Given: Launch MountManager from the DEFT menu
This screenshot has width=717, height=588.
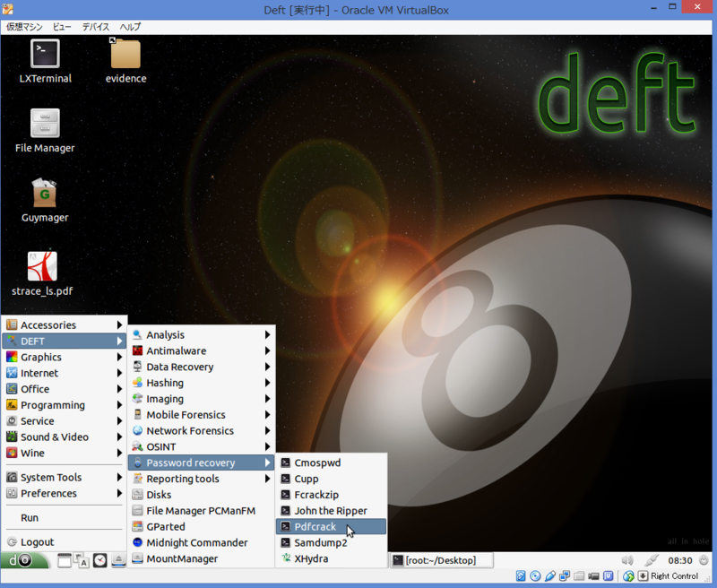Looking at the screenshot, I should click(201, 558).
